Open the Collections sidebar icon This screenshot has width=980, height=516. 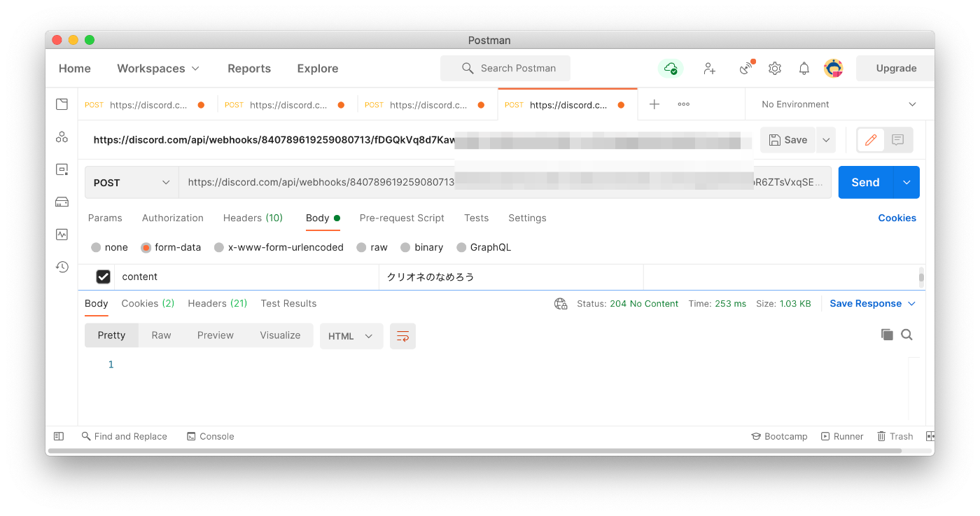(x=62, y=104)
